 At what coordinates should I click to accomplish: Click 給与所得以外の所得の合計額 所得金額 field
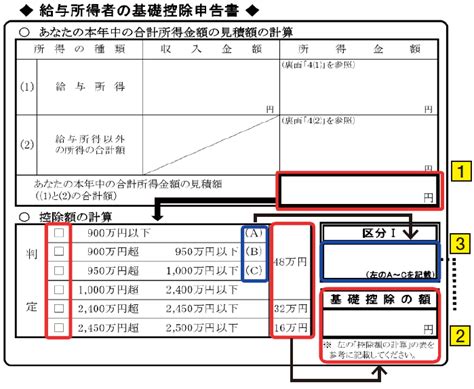359,145
